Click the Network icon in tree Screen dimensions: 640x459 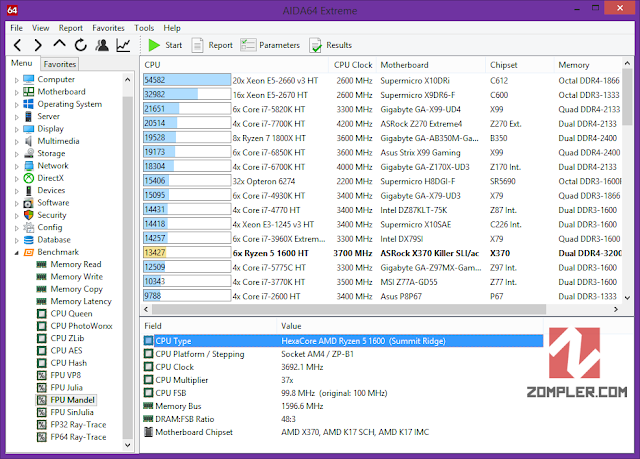click(29, 166)
